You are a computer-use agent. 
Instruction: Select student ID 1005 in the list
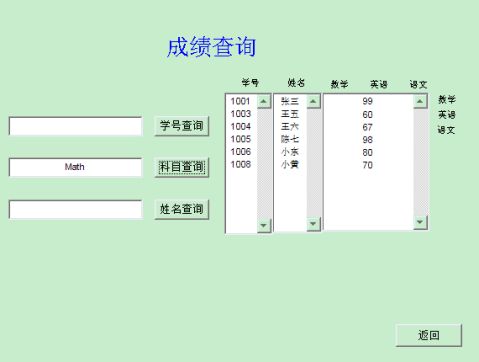tap(240, 139)
